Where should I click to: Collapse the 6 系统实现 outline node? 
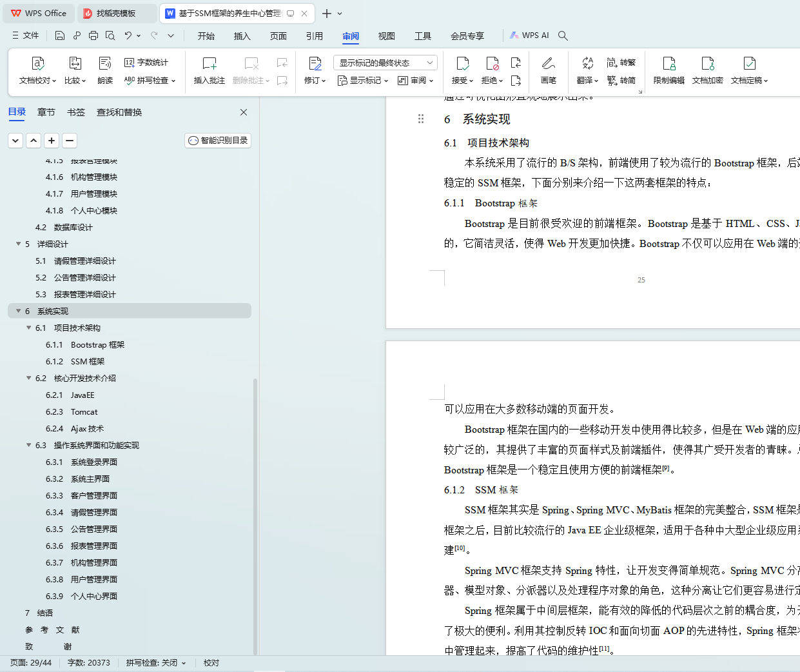click(x=19, y=311)
